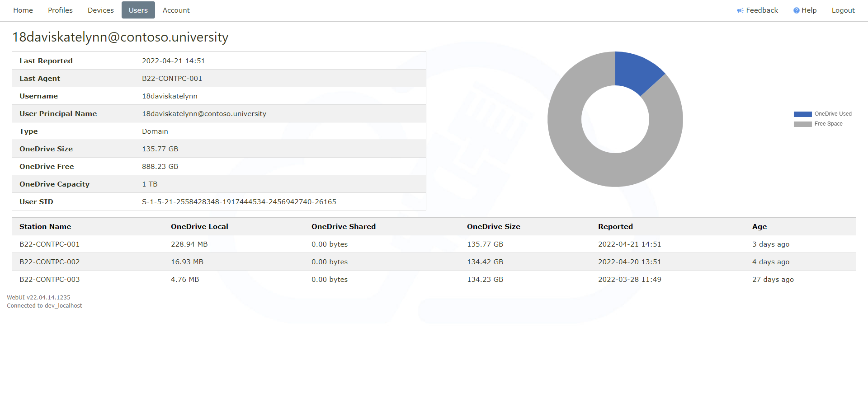Screen dimensions: 868x402
Task: Toggle Free Space gray legend swatch
Action: (802, 124)
